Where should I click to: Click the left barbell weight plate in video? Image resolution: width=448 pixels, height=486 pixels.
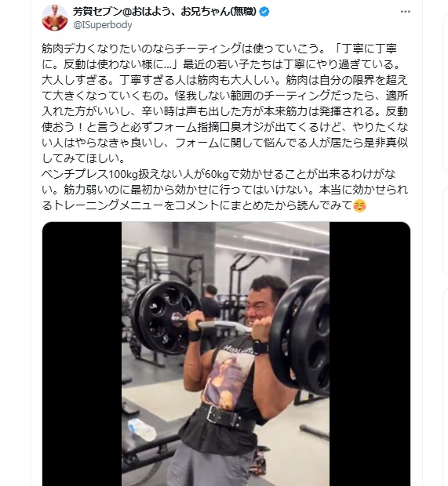[x=166, y=317]
